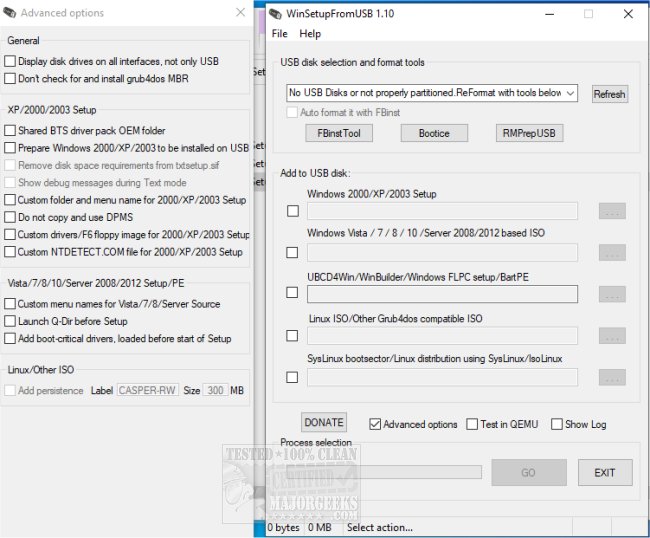Open the Help menu

(x=310, y=34)
